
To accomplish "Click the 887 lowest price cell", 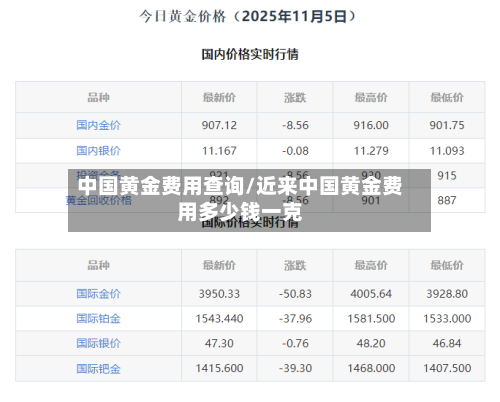I will tap(447, 200).
